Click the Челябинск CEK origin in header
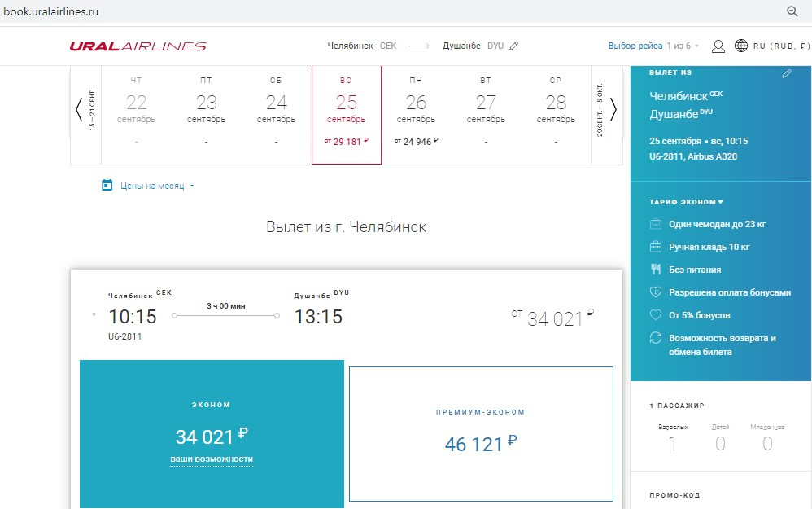Viewport: 812px width, 509px height. 361,46
